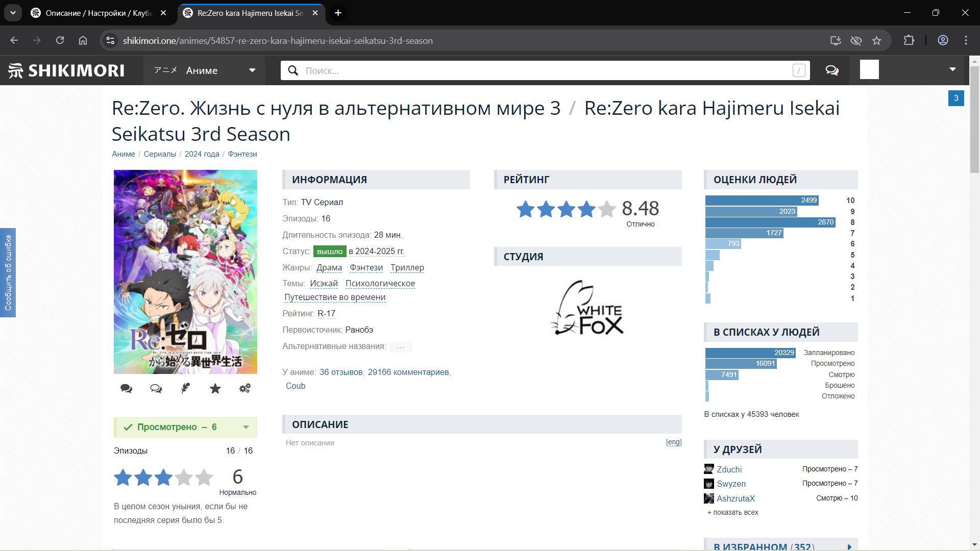Open the messages chat icon in site header
Image resolution: width=980 pixels, height=551 pixels.
(x=832, y=70)
